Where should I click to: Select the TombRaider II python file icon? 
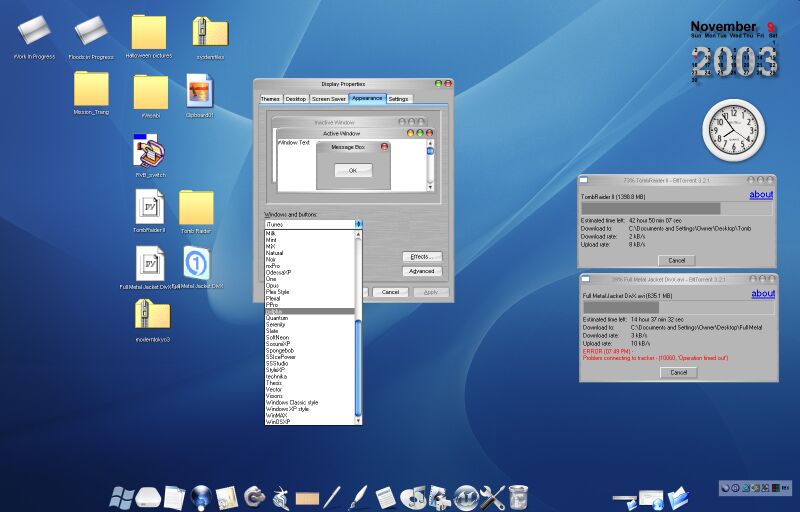(x=149, y=207)
